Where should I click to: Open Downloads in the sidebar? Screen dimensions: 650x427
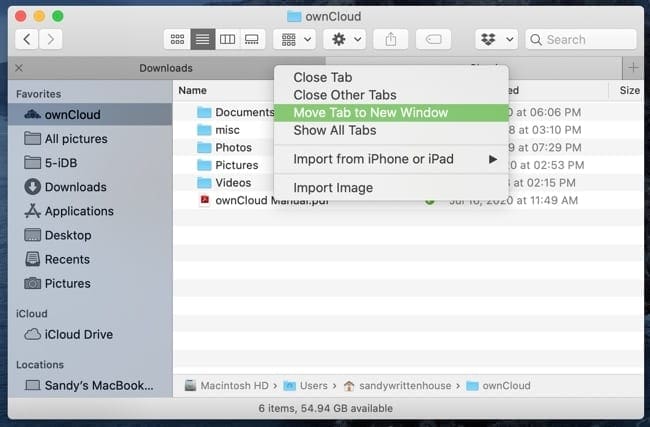90,187
